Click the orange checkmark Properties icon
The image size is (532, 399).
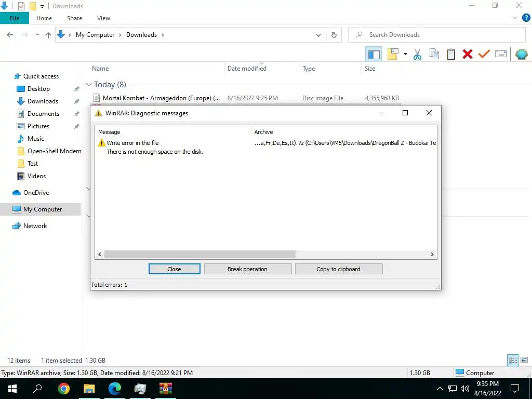(x=484, y=54)
